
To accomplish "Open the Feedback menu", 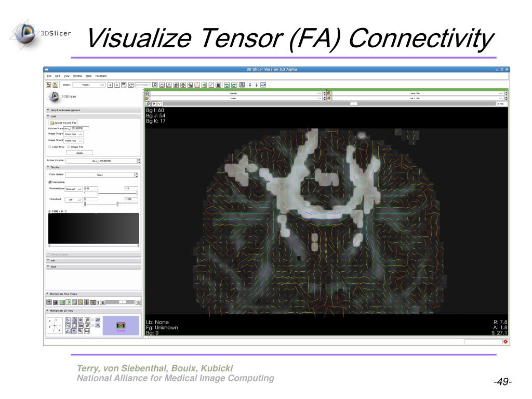I will pos(101,76).
